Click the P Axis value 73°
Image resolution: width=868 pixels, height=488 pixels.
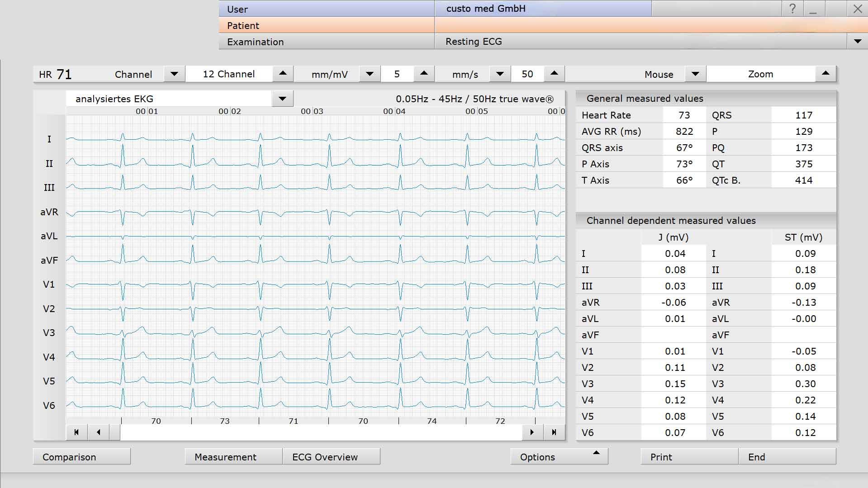click(x=684, y=164)
